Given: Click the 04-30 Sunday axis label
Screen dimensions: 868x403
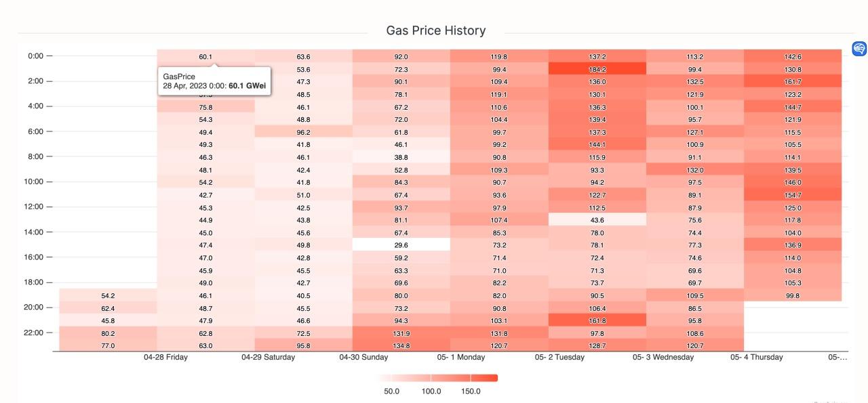Looking at the screenshot, I should tap(363, 358).
